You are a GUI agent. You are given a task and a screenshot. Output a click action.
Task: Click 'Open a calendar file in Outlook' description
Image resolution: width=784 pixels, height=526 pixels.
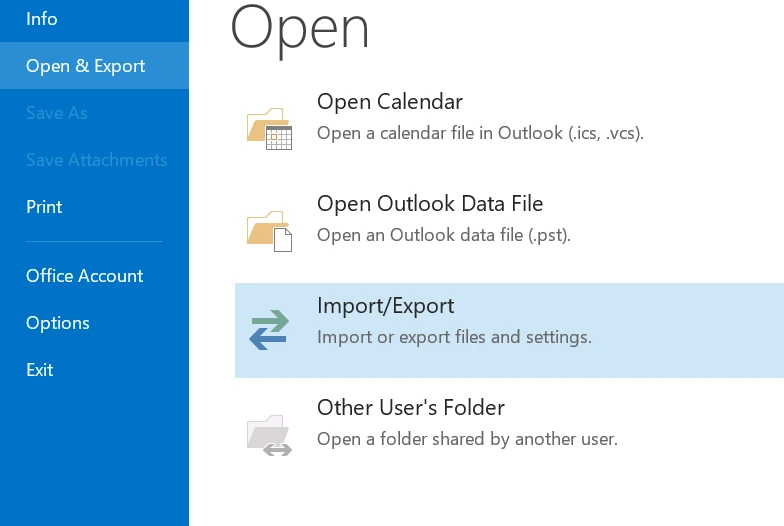click(x=480, y=134)
